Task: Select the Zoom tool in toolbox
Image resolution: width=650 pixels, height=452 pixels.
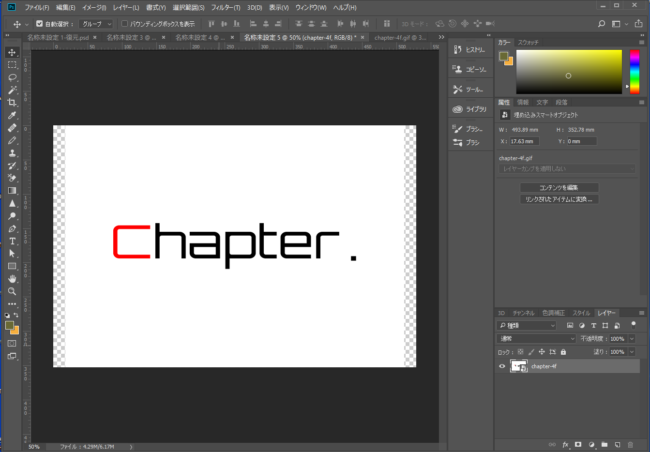Action: [12, 292]
